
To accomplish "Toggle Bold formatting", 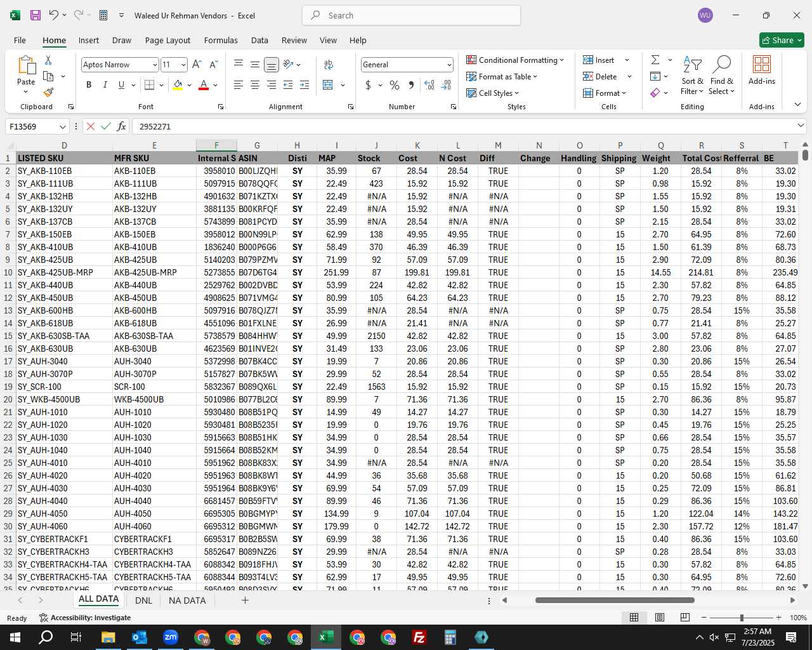I will pos(89,85).
